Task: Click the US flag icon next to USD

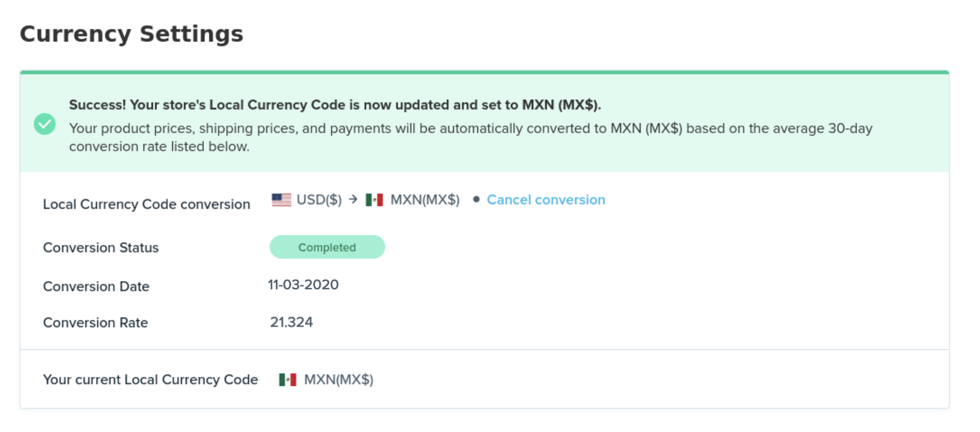Action: tap(281, 200)
